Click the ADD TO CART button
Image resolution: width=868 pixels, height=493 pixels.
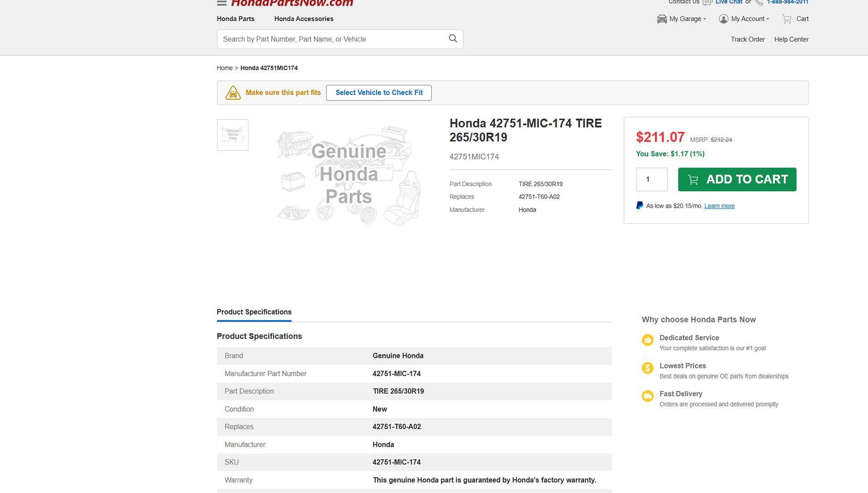737,179
